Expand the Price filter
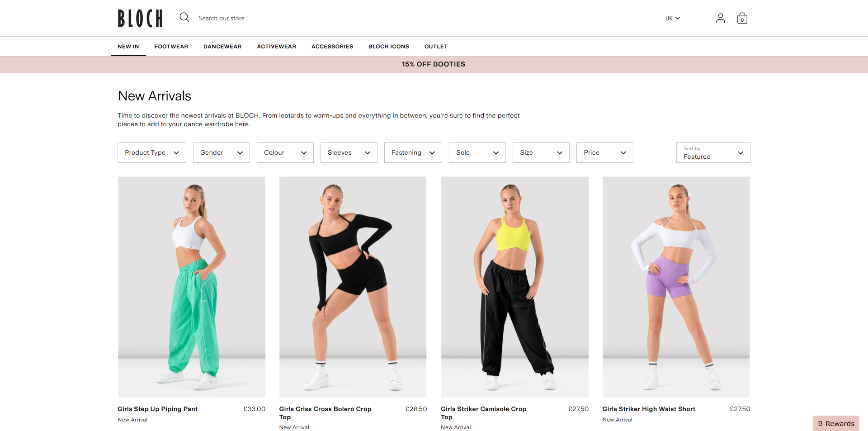The width and height of the screenshot is (868, 431). (x=604, y=152)
